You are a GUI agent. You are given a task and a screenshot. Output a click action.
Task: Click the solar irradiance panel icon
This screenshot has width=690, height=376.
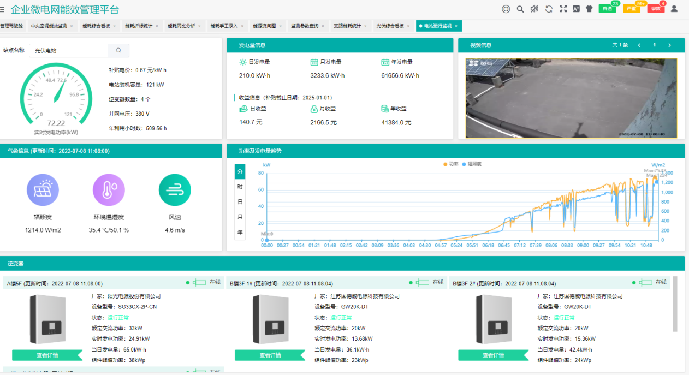(x=43, y=190)
